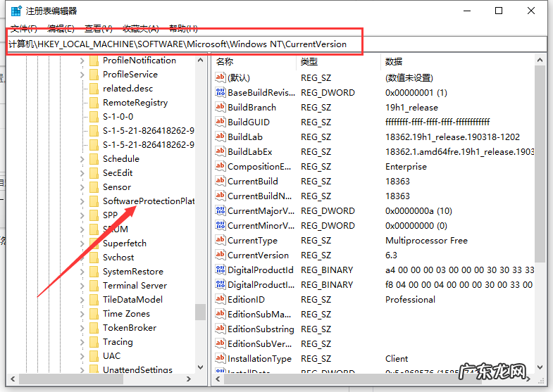The image size is (553, 392).
Task: Click the TokenBroker folder icon
Action: [94, 328]
